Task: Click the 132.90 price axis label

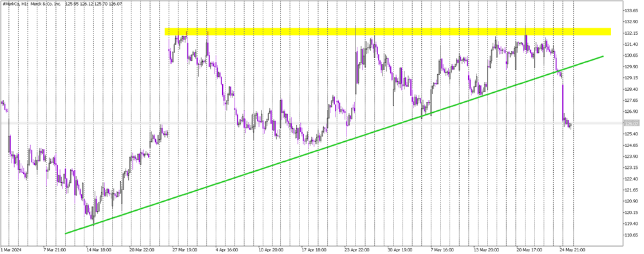Action: point(630,22)
